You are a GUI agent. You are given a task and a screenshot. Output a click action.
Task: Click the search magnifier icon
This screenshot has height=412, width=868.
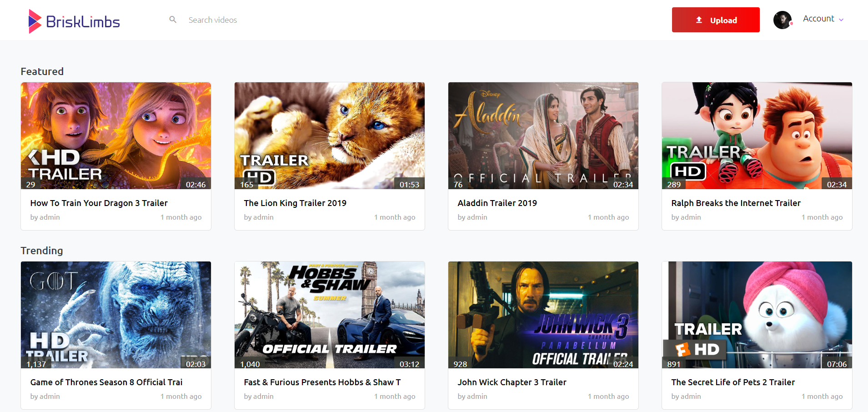click(173, 20)
